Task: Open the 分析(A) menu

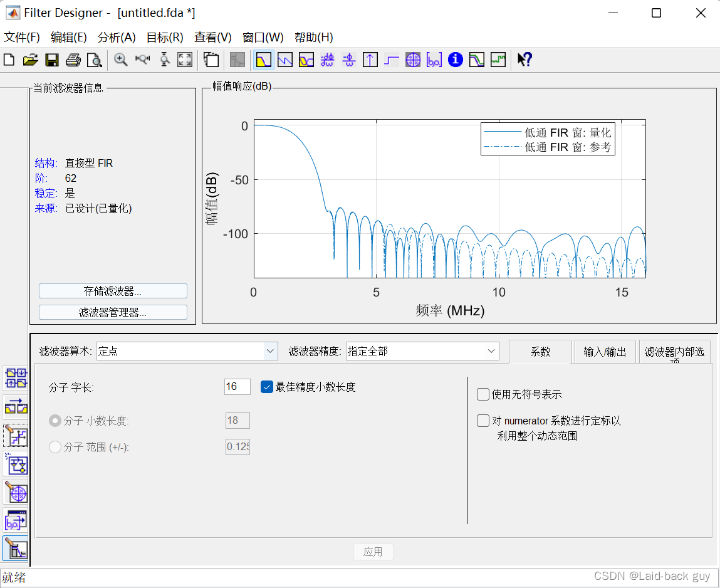Action: coord(115,38)
